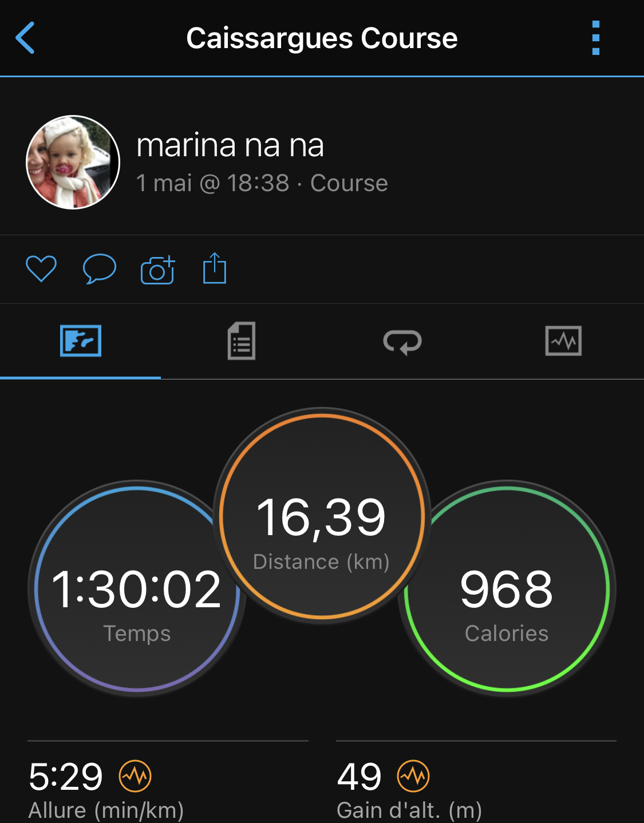Select the overview map tab
The width and height of the screenshot is (644, 823).
tap(81, 341)
